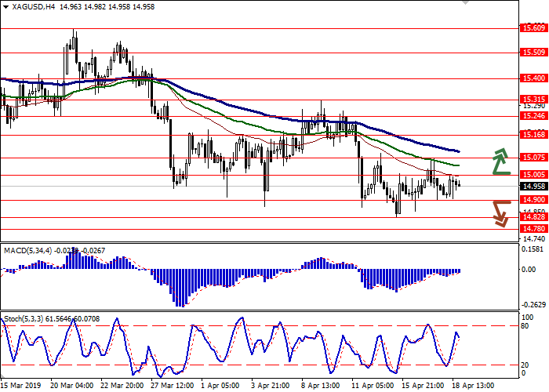549x392 pixels.
Task: Click the brown downward arrow icon
Action: 500,213
